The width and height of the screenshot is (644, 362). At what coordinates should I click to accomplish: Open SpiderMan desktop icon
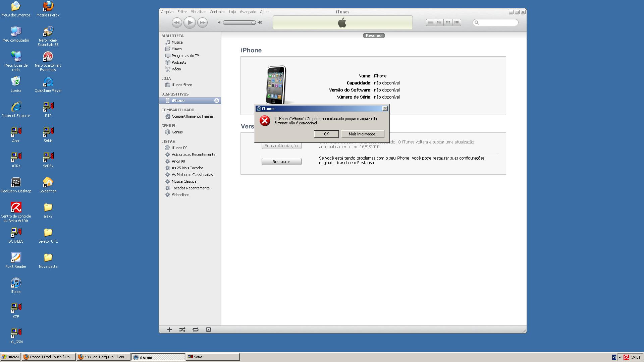[48, 185]
